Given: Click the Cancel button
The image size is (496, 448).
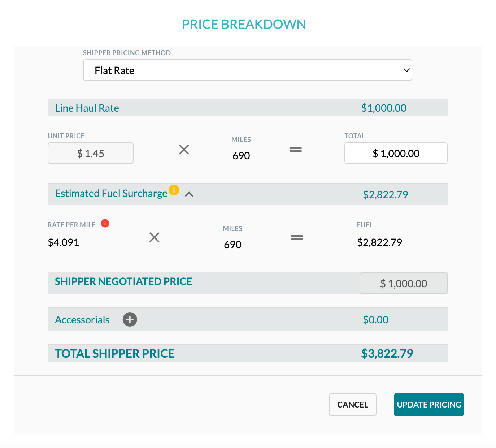Looking at the screenshot, I should (x=352, y=405).
